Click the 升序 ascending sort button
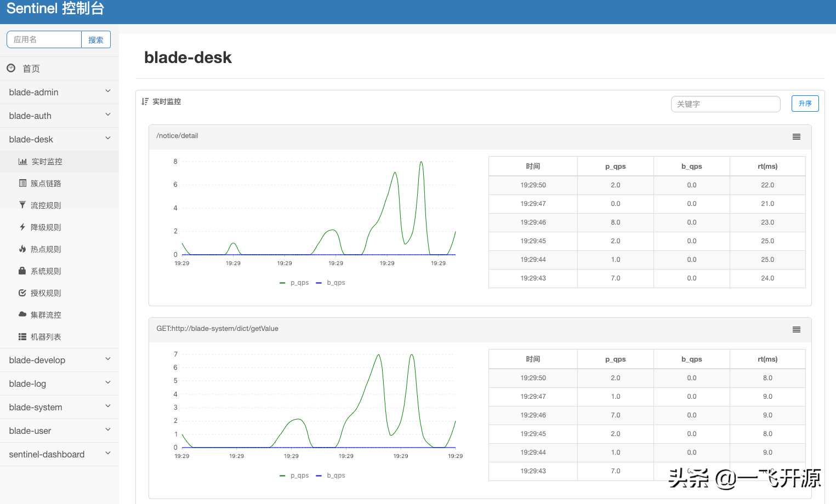 tap(805, 104)
